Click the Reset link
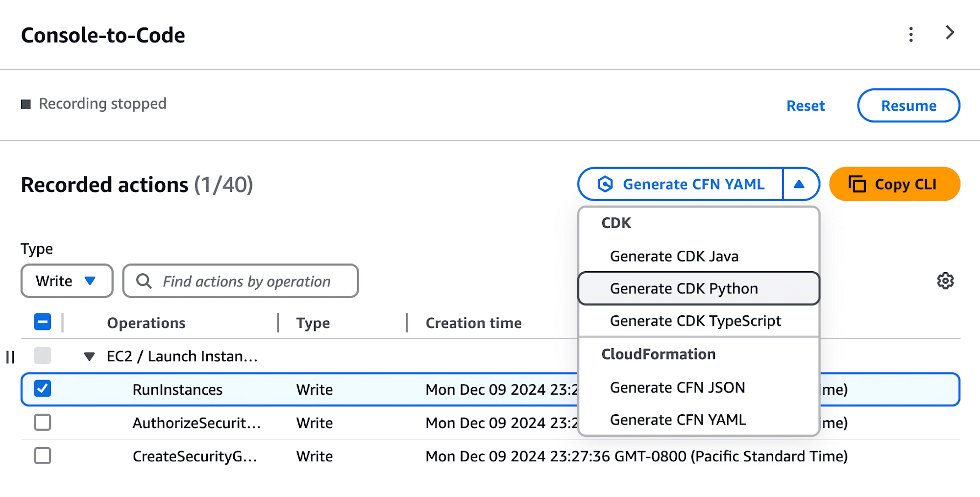This screenshot has height=497, width=980. (x=806, y=106)
